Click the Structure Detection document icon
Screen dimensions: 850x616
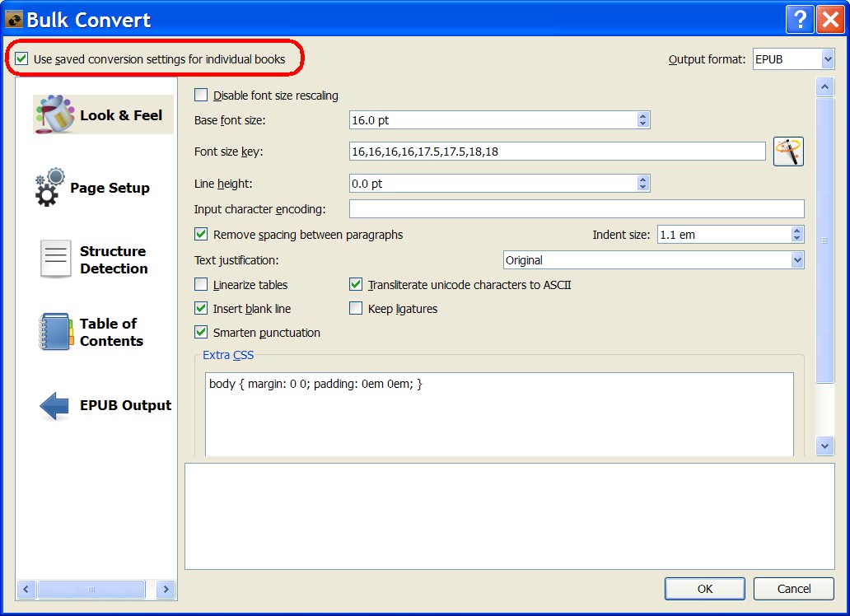click(55, 259)
